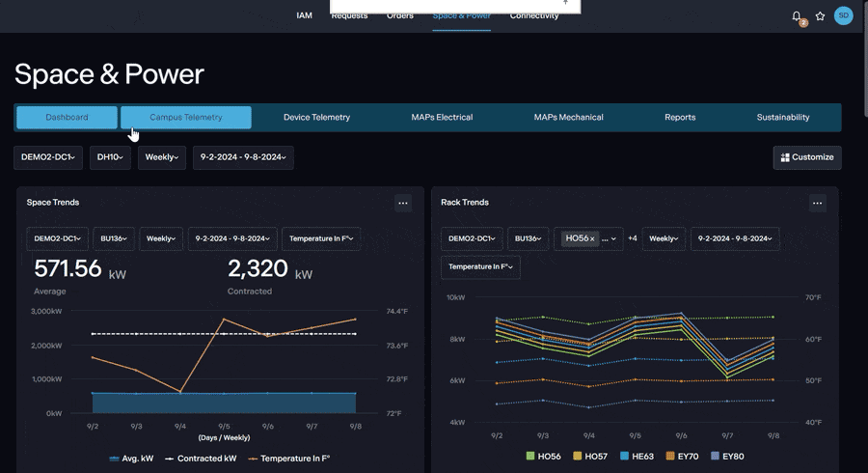Toggle HO56 rack in chart legend
The width and height of the screenshot is (868, 473).
[543, 456]
